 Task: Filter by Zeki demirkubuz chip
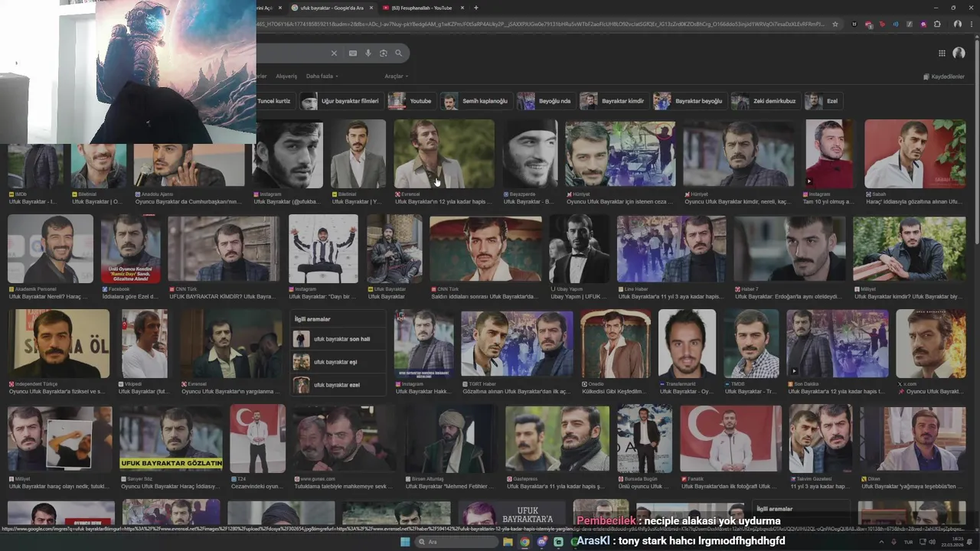click(765, 101)
